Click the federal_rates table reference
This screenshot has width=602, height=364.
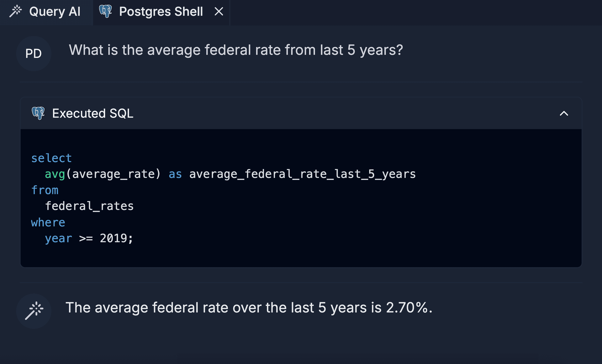pos(89,206)
